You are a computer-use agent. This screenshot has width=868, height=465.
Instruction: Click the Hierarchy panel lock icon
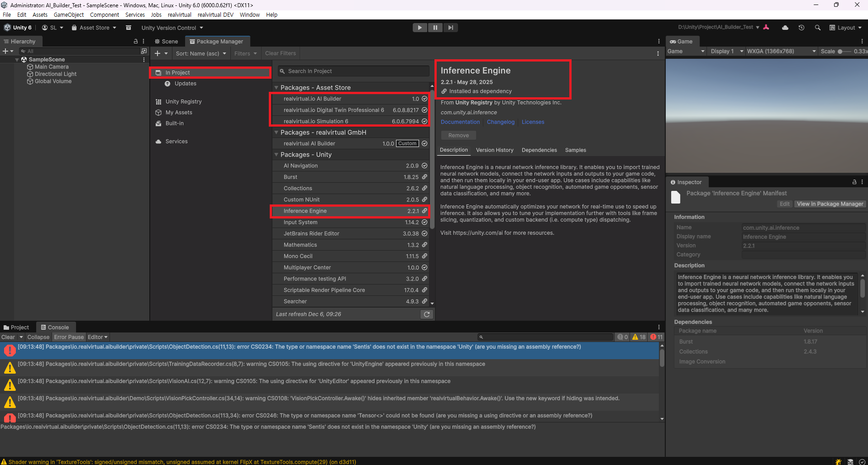point(135,41)
